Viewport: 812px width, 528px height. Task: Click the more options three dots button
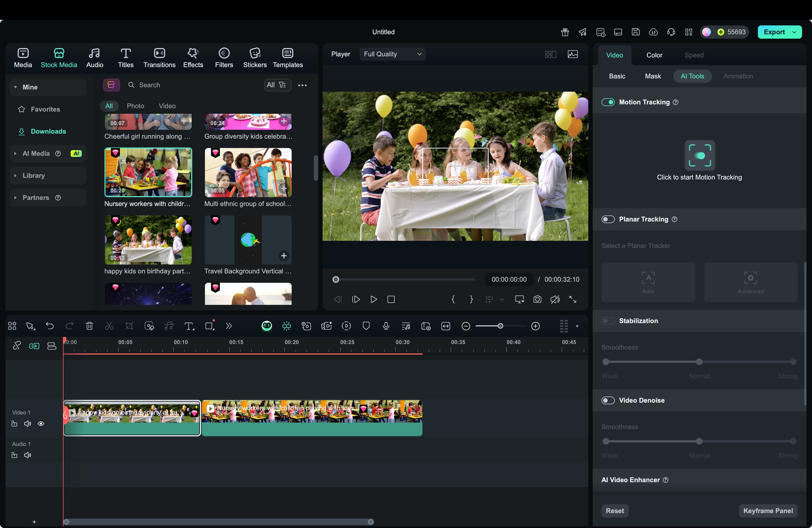(302, 85)
